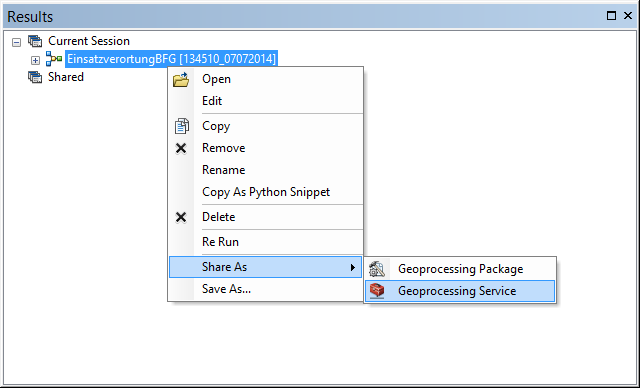
Task: Click the red Geoprocessing Service toolbox icon
Action: point(377,291)
